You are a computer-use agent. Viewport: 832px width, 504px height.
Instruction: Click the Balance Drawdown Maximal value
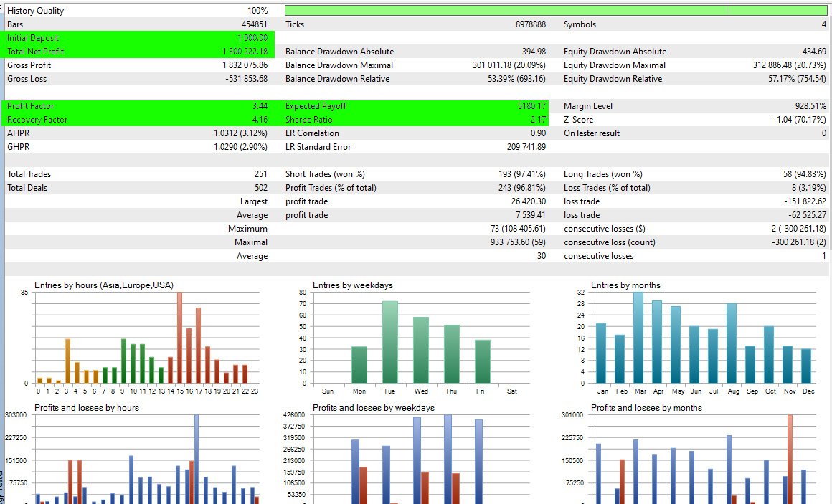click(510, 65)
